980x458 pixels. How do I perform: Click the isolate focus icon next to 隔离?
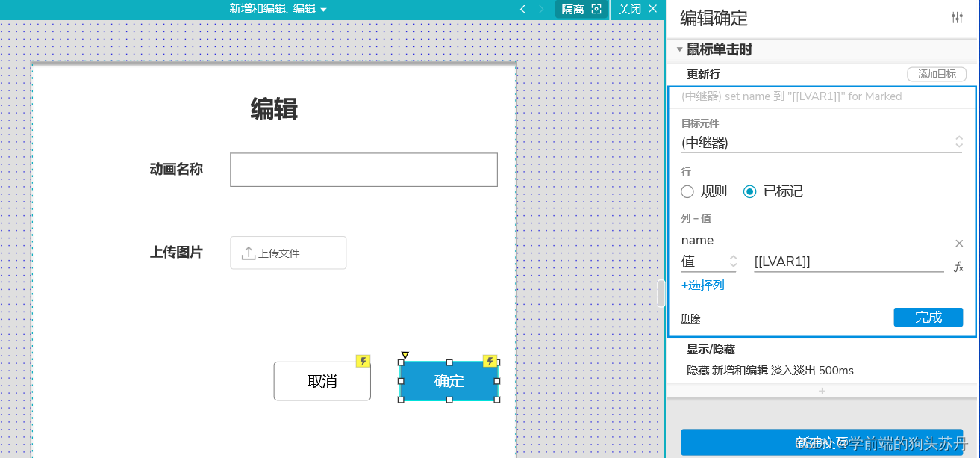[x=596, y=9]
